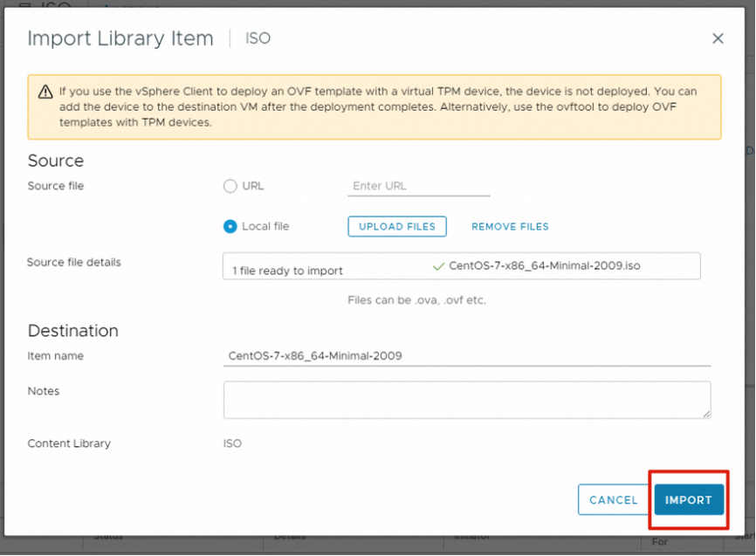Click the Content Library ISO value

pos(232,443)
